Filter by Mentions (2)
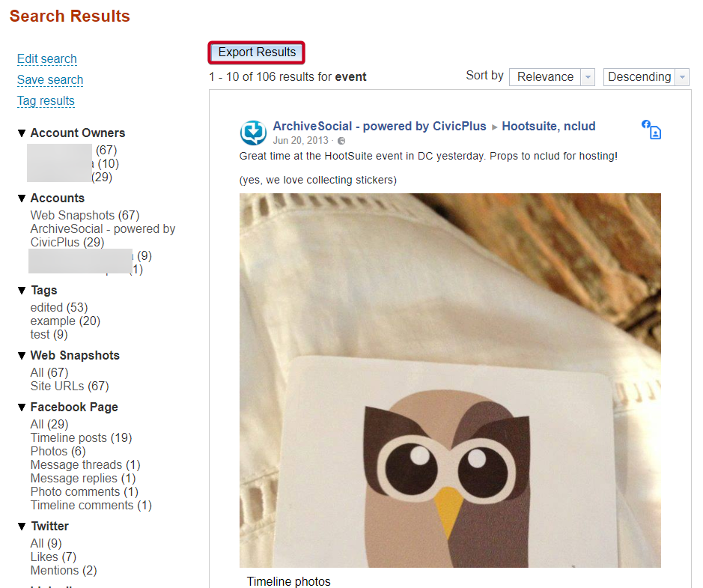 tap(64, 571)
